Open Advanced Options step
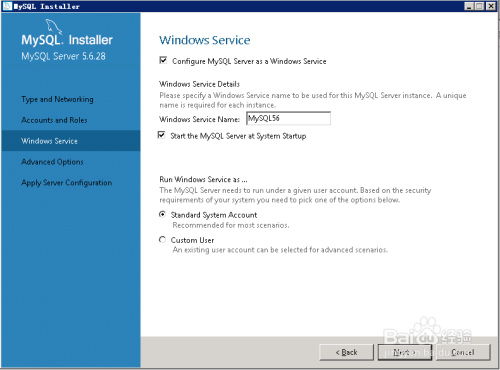This screenshot has width=500, height=370. pos(52,162)
